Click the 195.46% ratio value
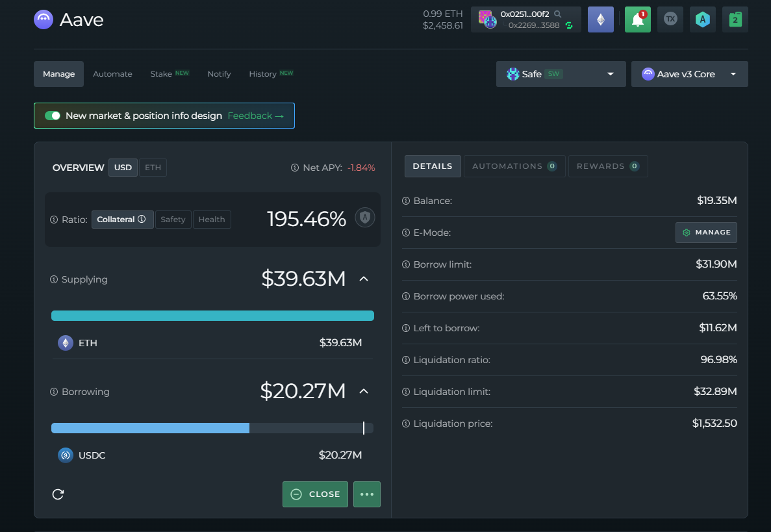This screenshot has height=532, width=771. coord(307,220)
